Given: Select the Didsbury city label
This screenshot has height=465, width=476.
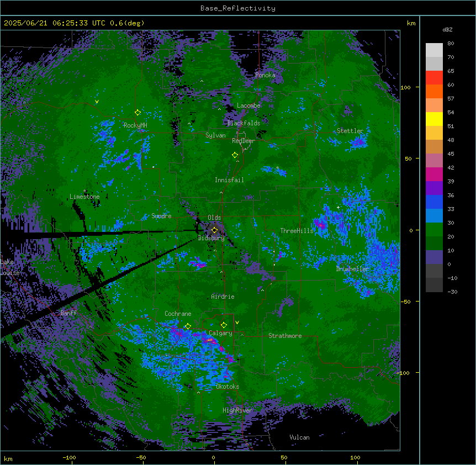Looking at the screenshot, I should [211, 238].
